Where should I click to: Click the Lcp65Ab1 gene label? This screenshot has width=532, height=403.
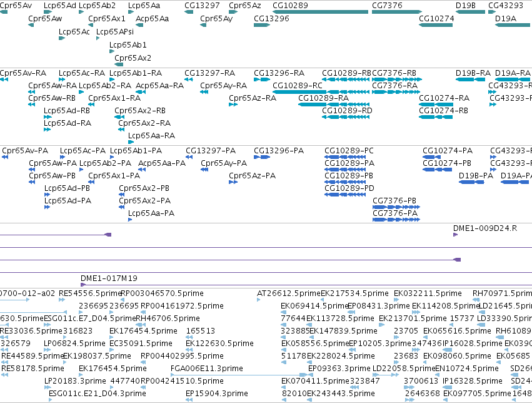(128, 45)
